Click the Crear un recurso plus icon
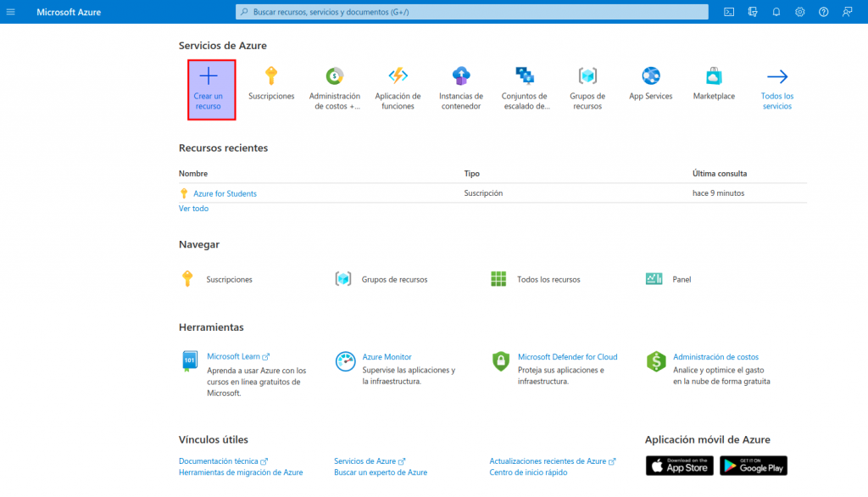The image size is (868, 497). 209,76
